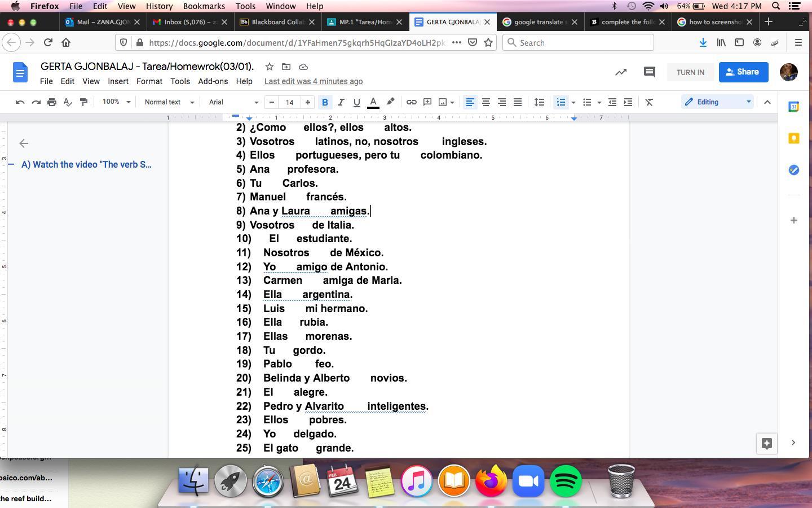812x508 pixels.
Task: Click the Insert link icon
Action: (x=412, y=102)
